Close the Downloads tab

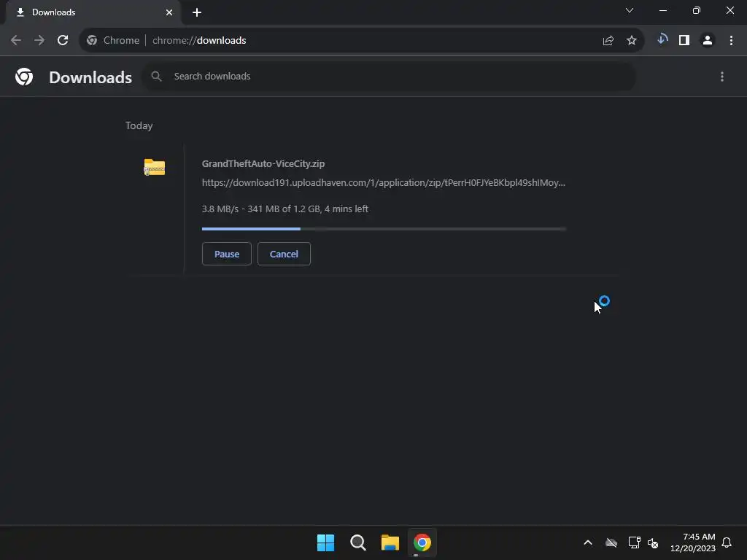click(169, 12)
